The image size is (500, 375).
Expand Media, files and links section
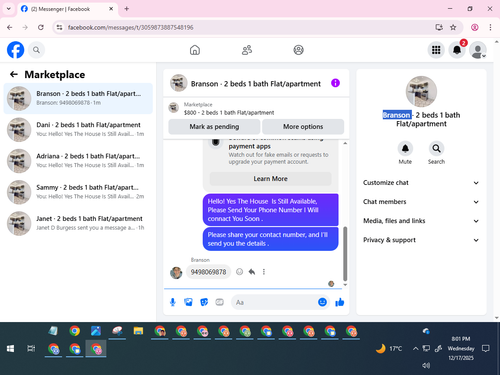[x=421, y=221]
